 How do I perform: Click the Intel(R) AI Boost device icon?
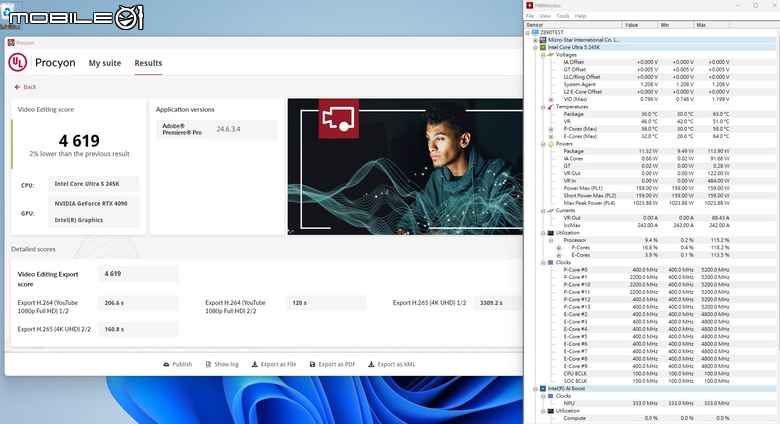(x=543, y=389)
